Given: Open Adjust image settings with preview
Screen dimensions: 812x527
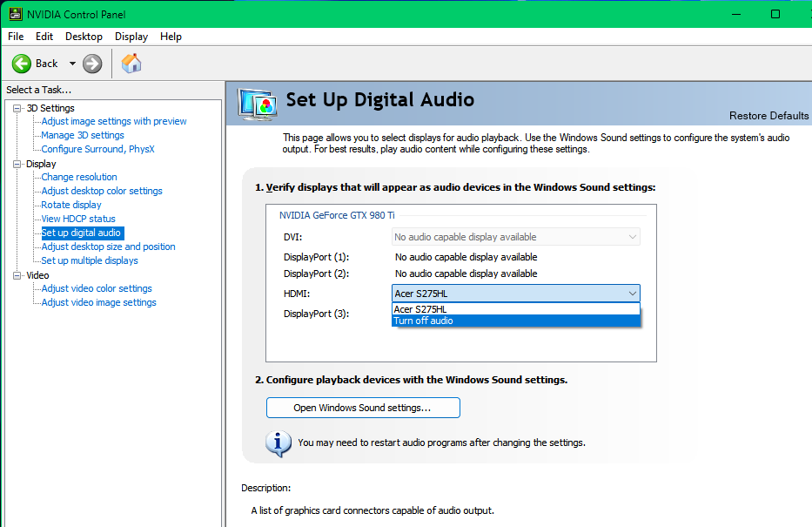Looking at the screenshot, I should 114,121.
